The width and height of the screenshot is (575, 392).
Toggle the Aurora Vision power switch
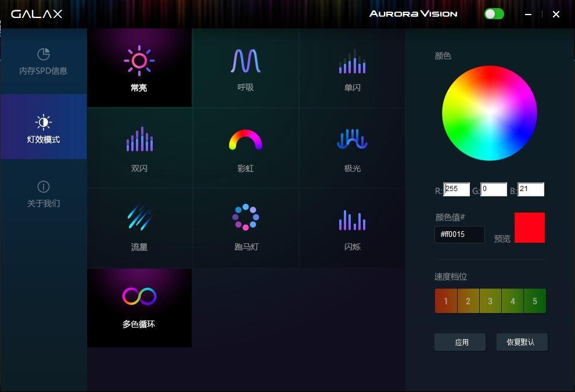pyautogui.click(x=494, y=14)
